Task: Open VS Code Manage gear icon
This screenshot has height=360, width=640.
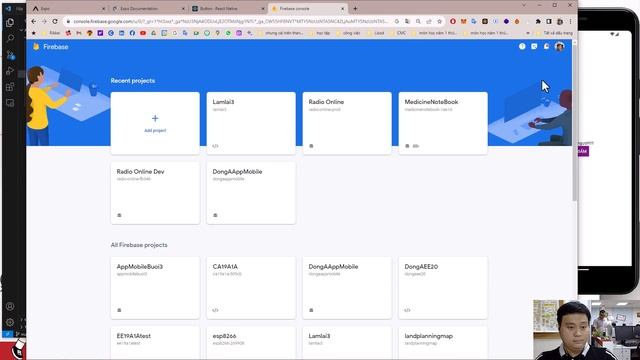Action: [10, 322]
